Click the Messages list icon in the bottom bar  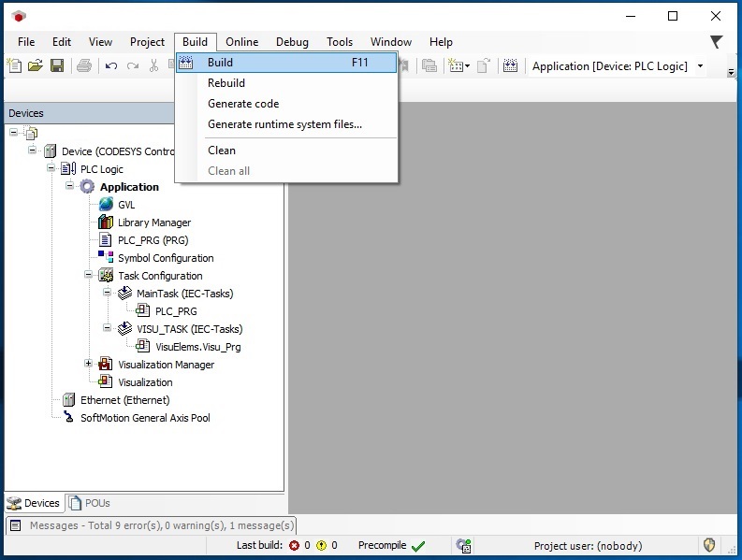[16, 525]
